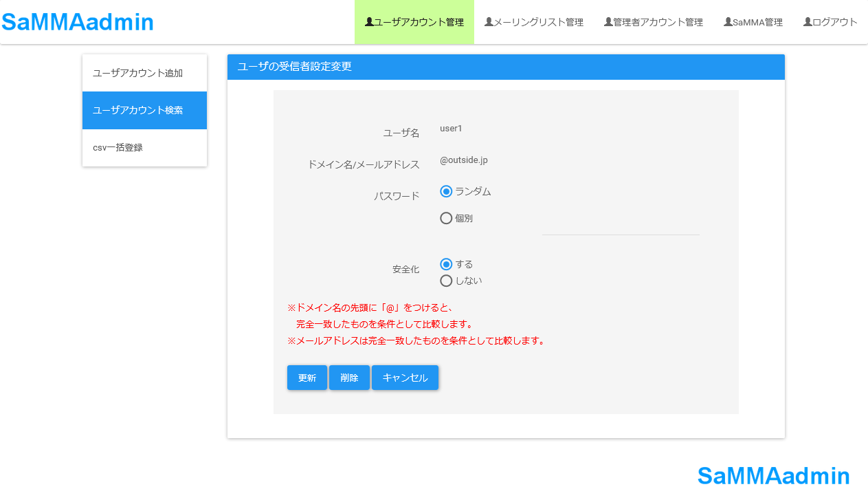This screenshot has height=489, width=868.
Task: Click the SaMMAadmin logo in the header
Action: [x=78, y=22]
